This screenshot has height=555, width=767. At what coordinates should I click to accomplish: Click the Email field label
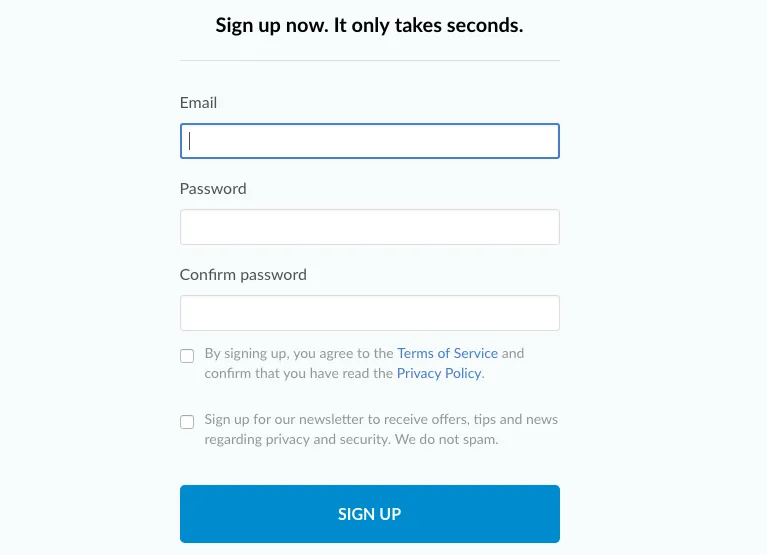point(198,103)
